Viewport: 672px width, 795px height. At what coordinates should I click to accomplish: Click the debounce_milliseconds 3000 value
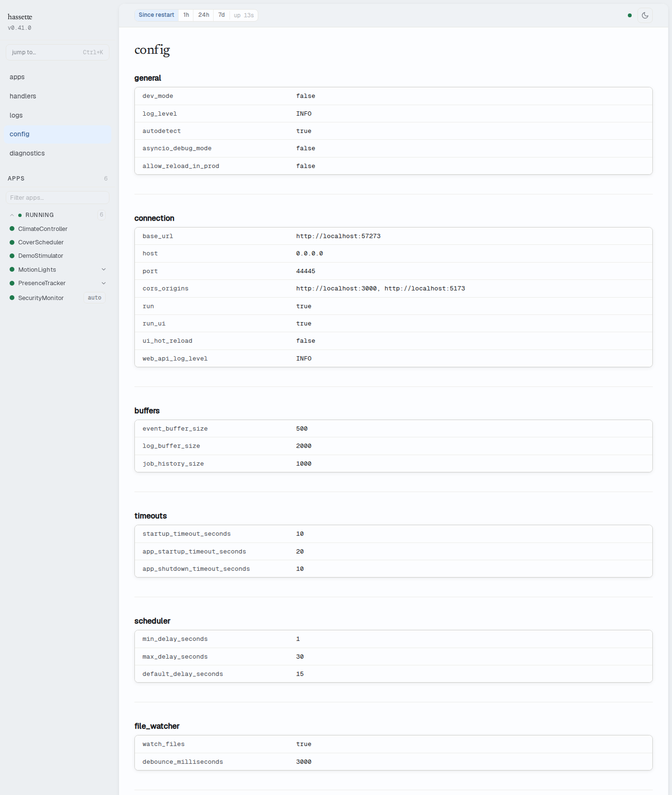click(x=304, y=762)
